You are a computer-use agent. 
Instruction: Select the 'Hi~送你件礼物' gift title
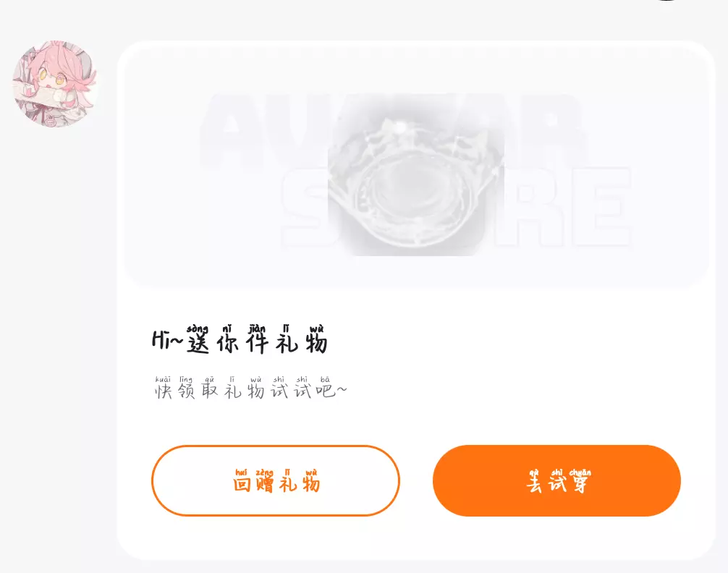point(240,339)
